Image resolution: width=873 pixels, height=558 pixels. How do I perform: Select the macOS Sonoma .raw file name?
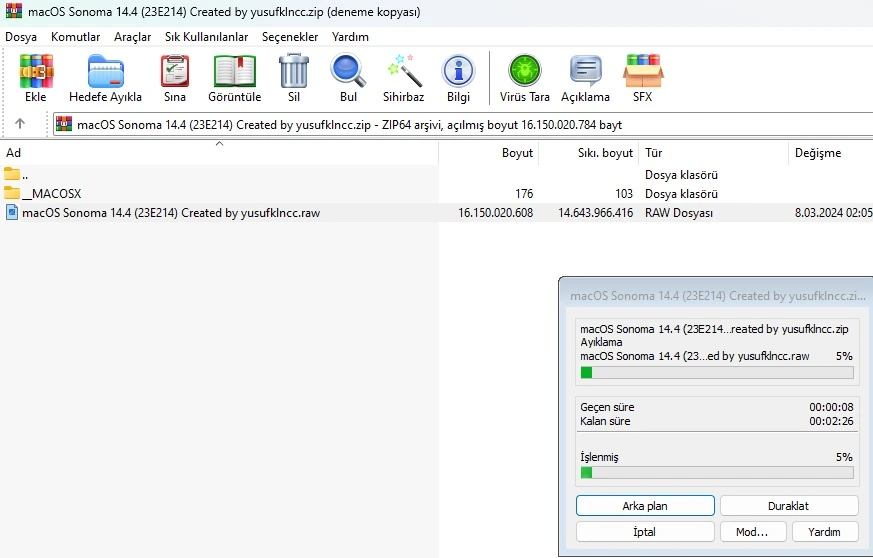click(x=171, y=213)
